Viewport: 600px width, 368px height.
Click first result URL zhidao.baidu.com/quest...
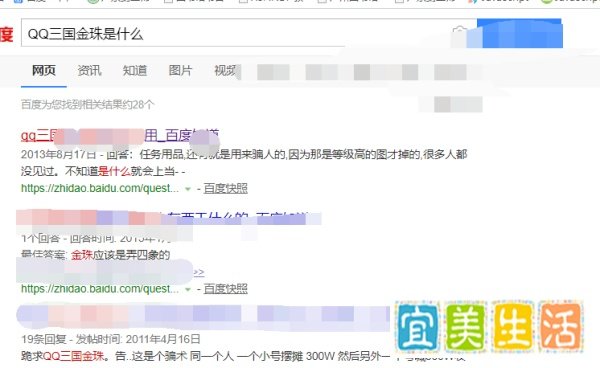tap(99, 188)
